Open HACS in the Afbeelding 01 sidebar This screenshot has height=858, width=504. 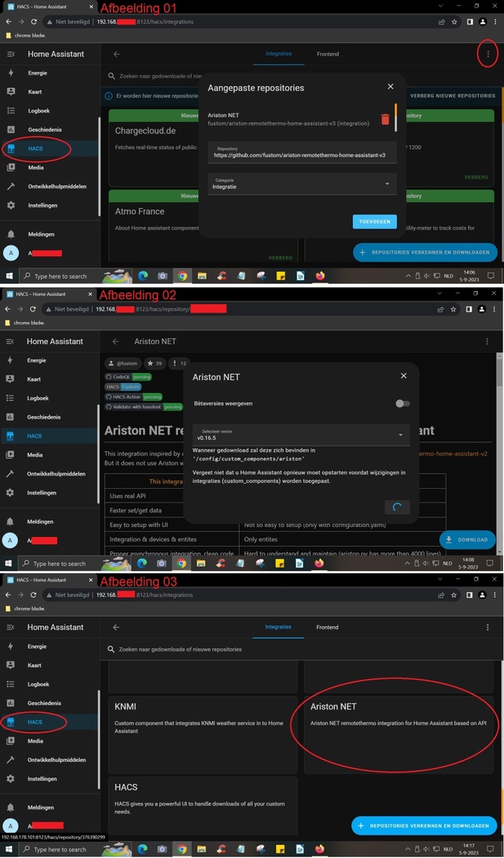[34, 148]
